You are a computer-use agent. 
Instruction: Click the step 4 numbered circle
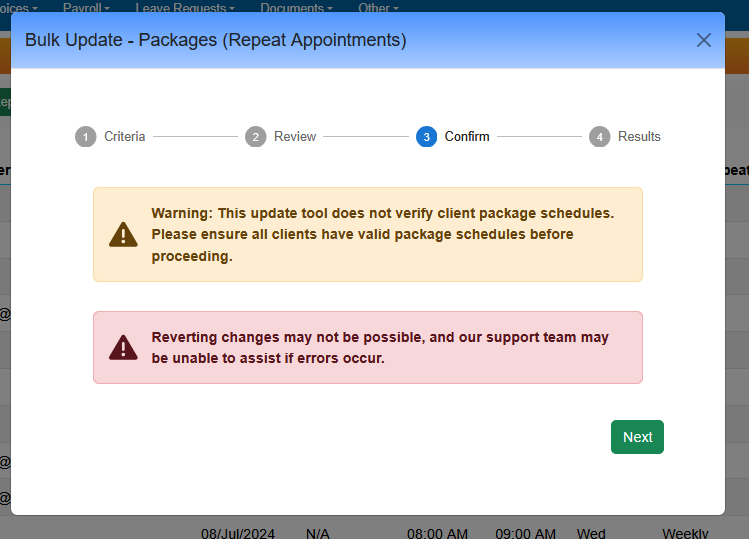point(600,137)
